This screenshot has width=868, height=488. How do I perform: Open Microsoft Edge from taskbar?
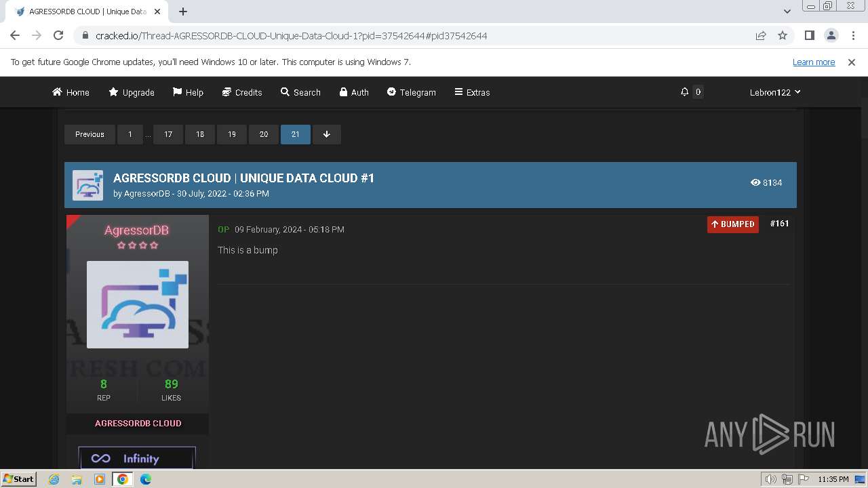point(146,479)
